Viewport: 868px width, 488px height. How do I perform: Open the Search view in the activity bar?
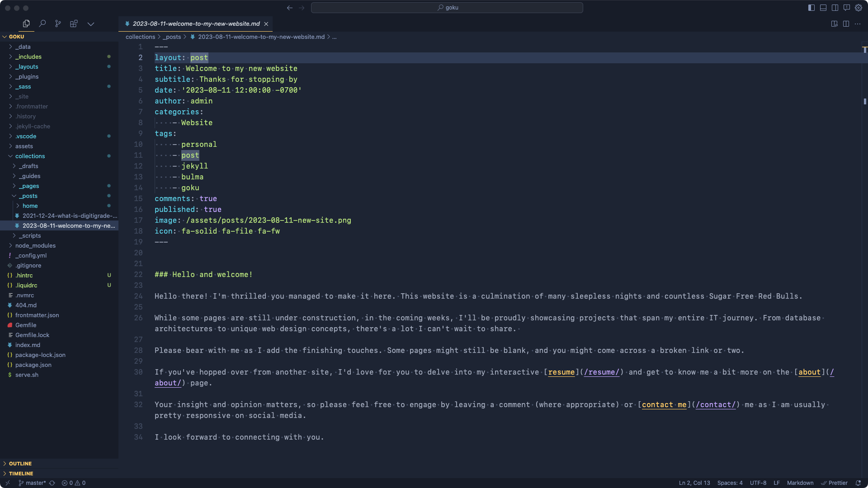[x=42, y=23]
